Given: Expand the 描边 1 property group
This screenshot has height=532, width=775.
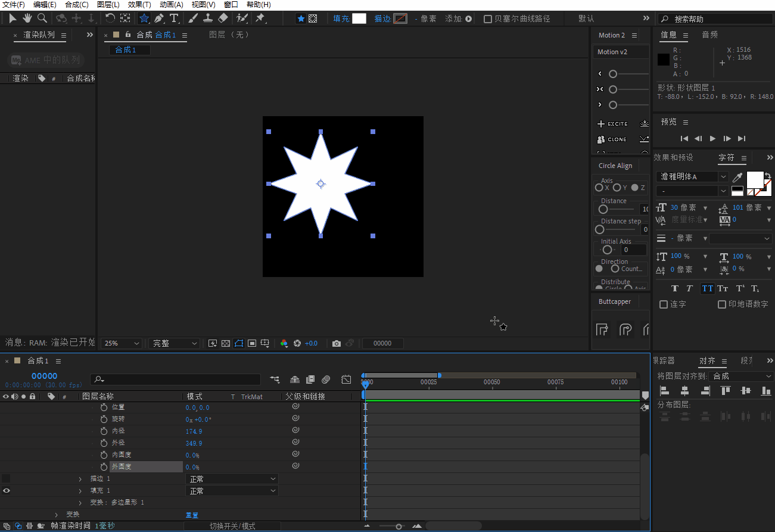Looking at the screenshot, I should click(x=80, y=479).
